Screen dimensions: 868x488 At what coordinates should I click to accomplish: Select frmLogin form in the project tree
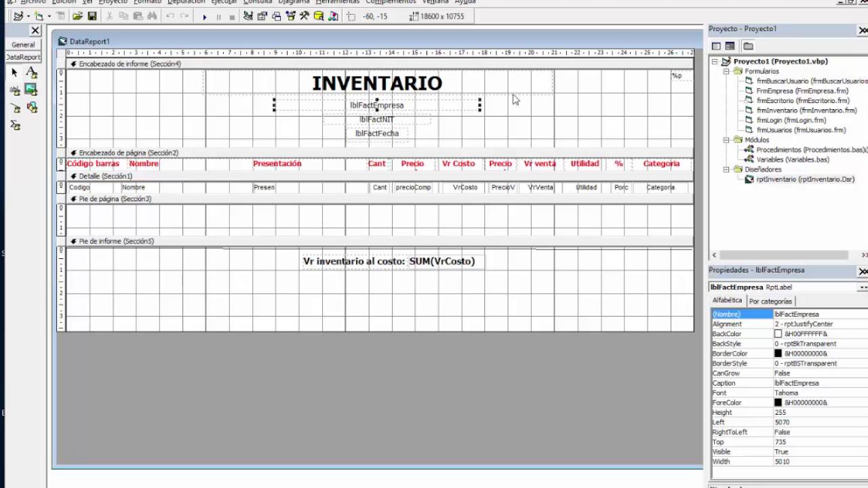(x=791, y=120)
